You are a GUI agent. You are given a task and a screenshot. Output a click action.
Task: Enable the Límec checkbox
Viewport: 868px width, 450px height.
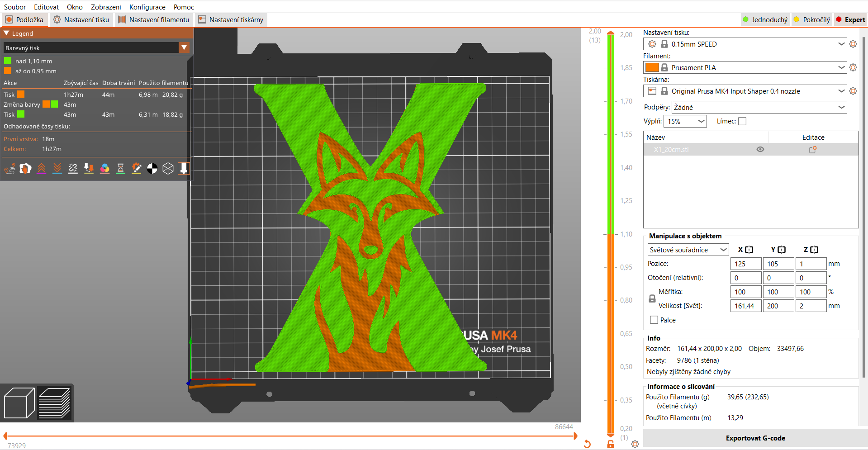pyautogui.click(x=742, y=121)
